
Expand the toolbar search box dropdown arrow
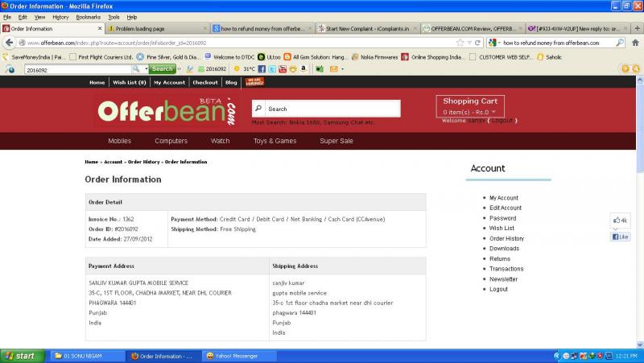click(145, 69)
